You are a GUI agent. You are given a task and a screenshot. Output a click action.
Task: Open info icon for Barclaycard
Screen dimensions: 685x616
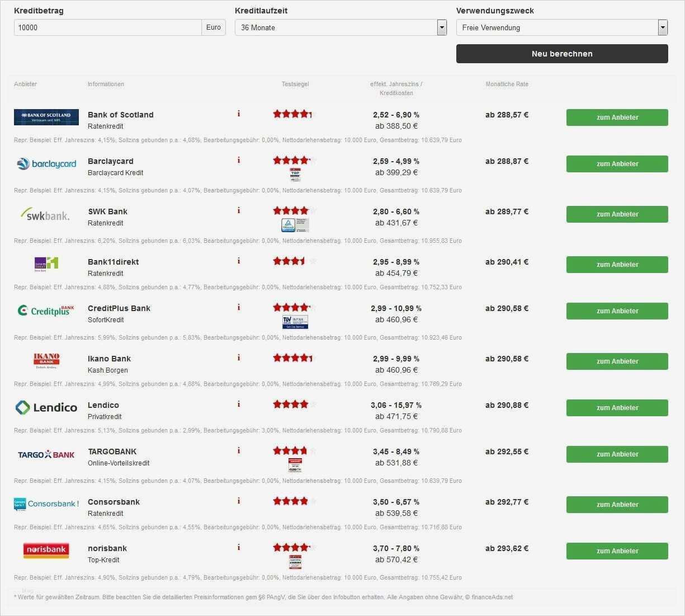pos(239,160)
